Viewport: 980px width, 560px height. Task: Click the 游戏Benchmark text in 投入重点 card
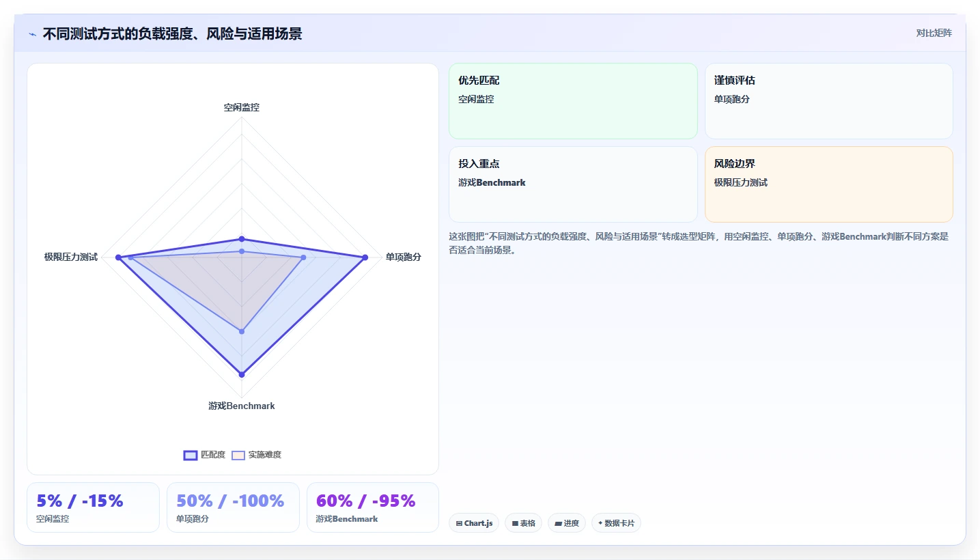click(x=492, y=182)
